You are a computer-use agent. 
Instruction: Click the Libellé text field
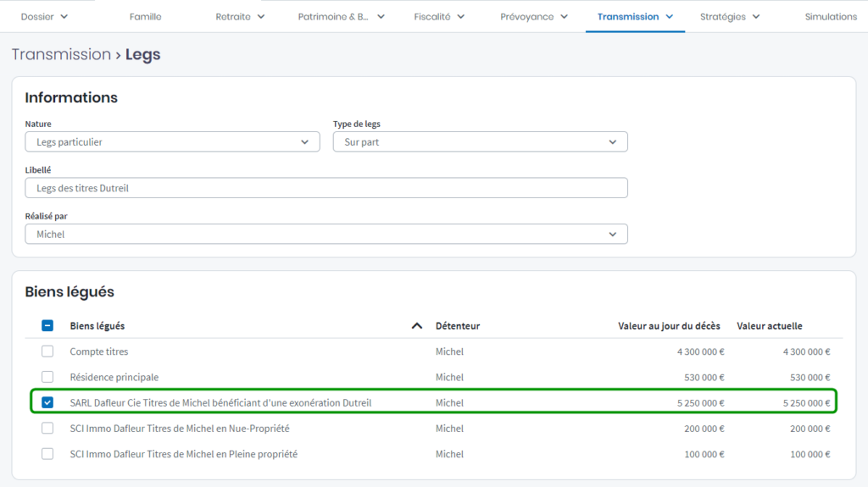pyautogui.click(x=326, y=188)
